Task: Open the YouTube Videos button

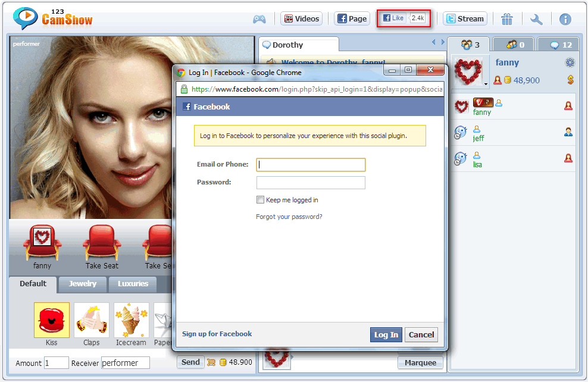Action: tap(302, 19)
